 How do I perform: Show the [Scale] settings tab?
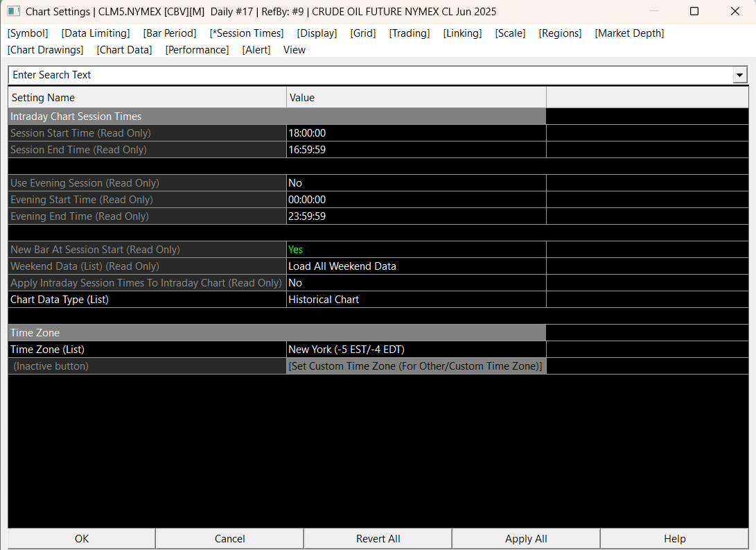tap(510, 33)
